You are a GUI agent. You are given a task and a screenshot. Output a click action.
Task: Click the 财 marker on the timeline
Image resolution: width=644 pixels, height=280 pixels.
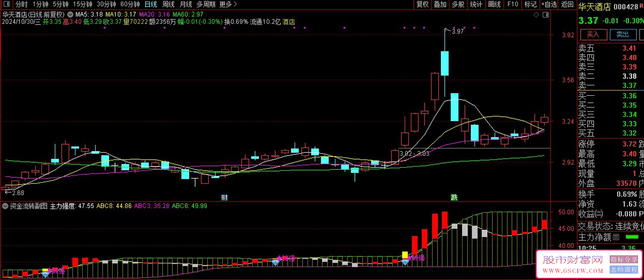coord(224,197)
